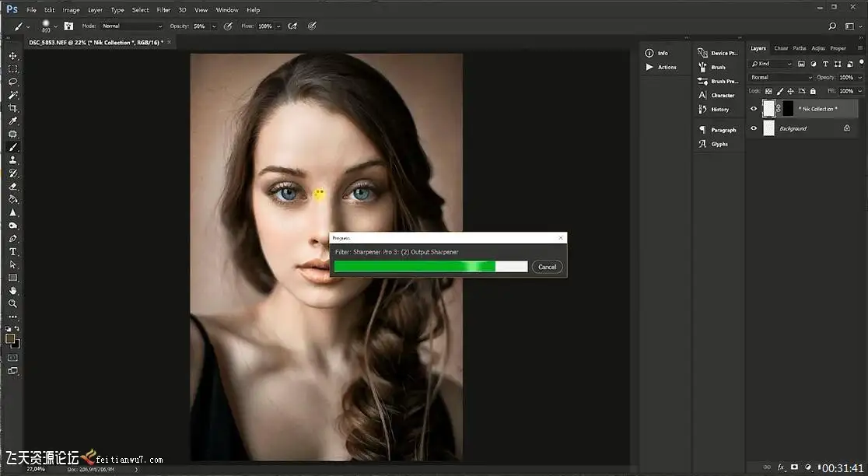Pick the Eyedropper tool
Viewport: 868px width, 476px height.
pyautogui.click(x=13, y=121)
